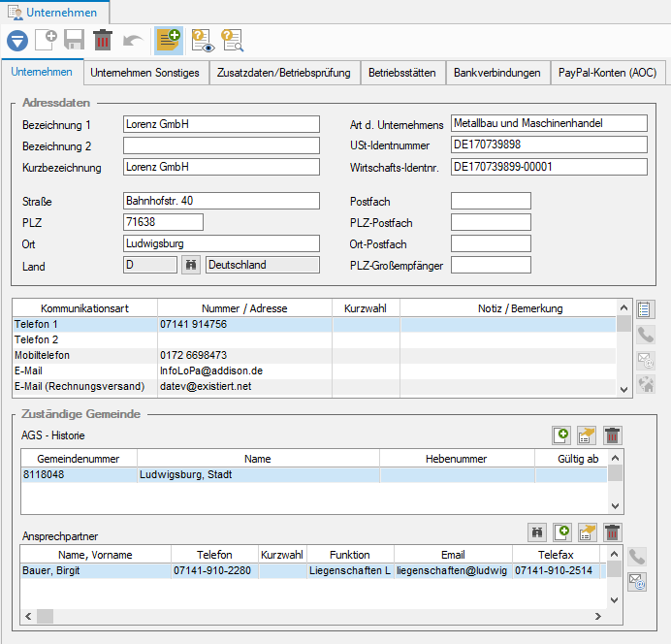Select the Unternehmen sub-tab
Screen dimensions: 671x644
(x=42, y=72)
